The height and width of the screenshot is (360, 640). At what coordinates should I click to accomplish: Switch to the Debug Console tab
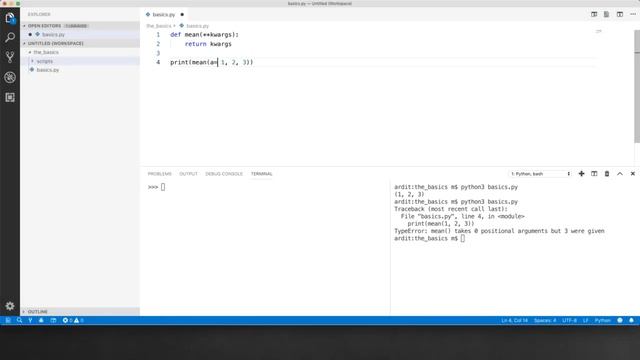point(224,174)
